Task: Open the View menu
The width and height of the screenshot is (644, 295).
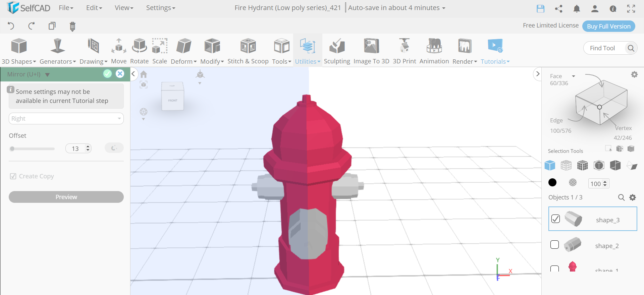Action: coord(124,8)
